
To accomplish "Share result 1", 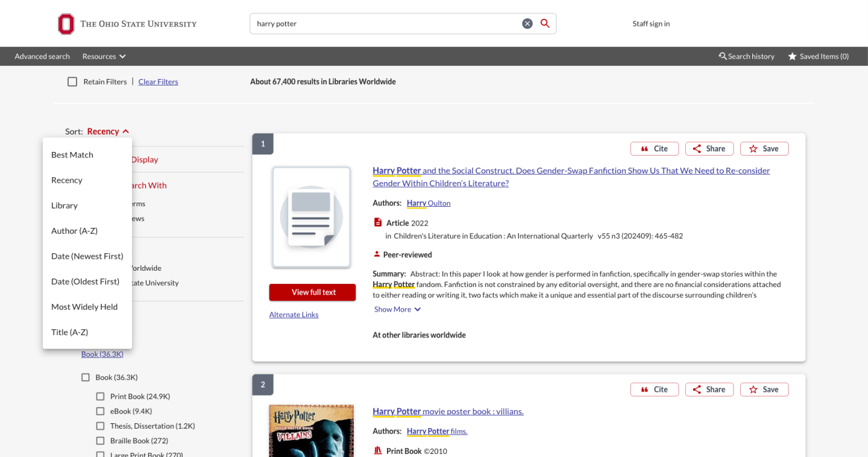I will point(709,148).
